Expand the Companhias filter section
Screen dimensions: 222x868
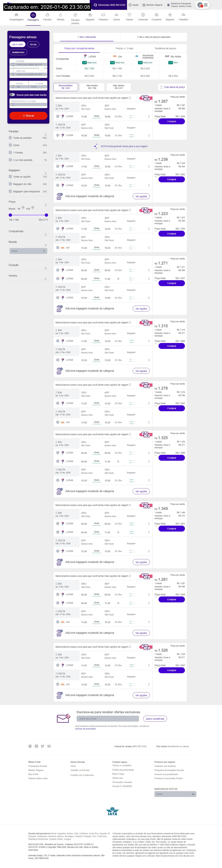46,234
